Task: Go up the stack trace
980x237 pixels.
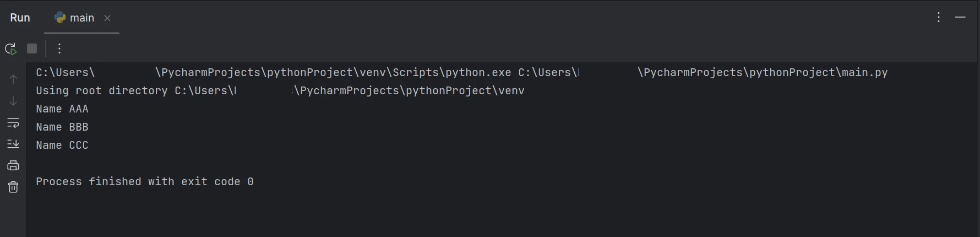Action: click(13, 79)
